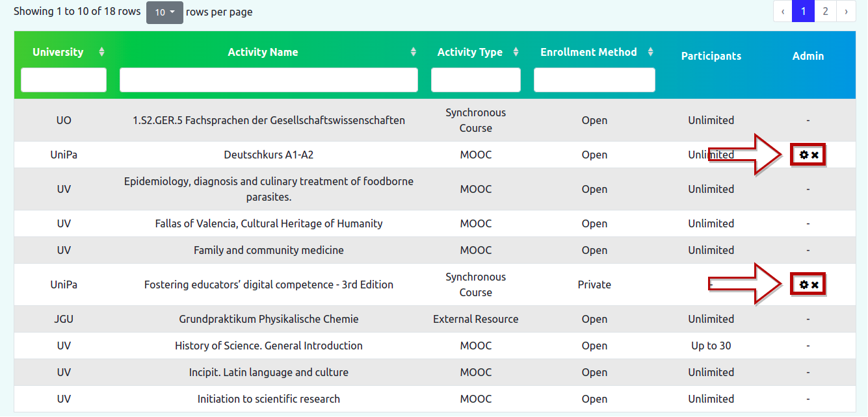
Task: Open settings gear for Fostering educators' digital competence
Action: [804, 285]
